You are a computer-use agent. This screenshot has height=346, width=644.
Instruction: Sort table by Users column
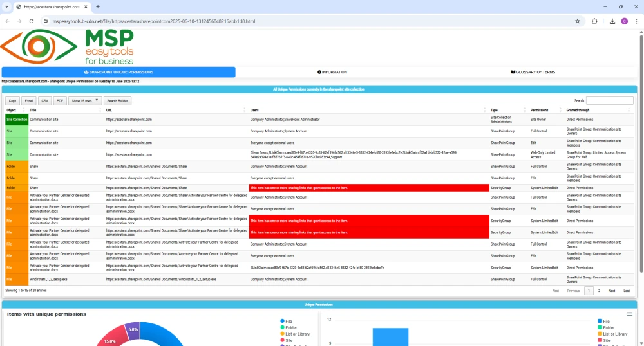tap(369, 110)
